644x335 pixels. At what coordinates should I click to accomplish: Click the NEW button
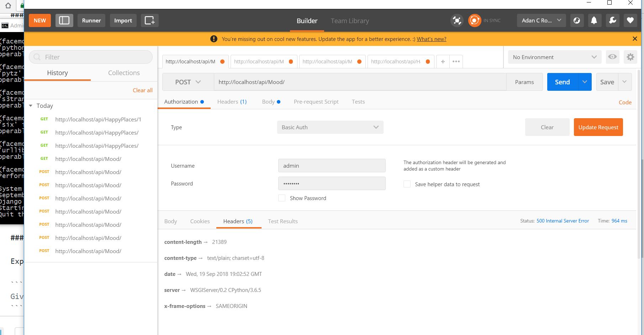[40, 20]
